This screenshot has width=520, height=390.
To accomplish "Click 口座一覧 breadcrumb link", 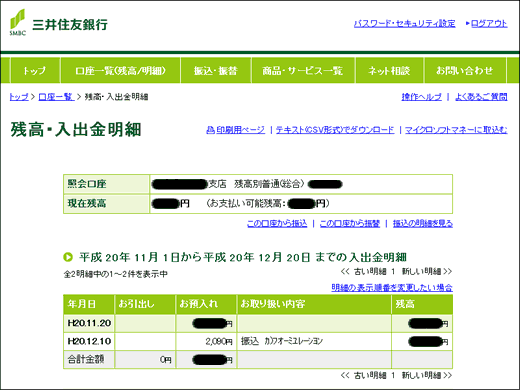I will [x=56, y=97].
